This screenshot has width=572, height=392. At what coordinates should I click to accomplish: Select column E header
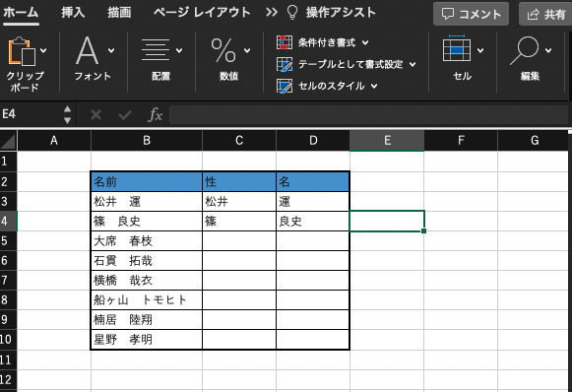pyautogui.click(x=387, y=141)
